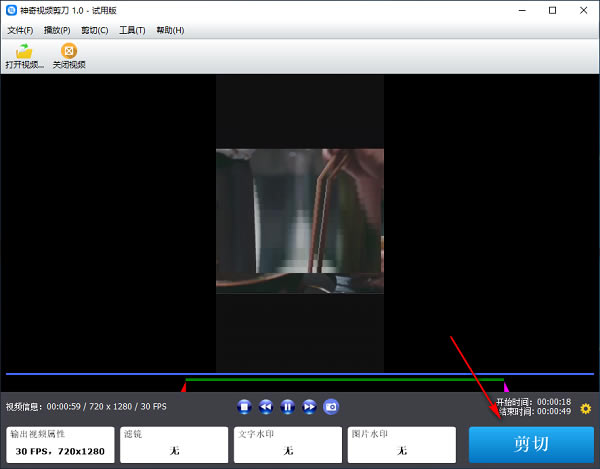
Task: Open the 剪切(C) menu
Action: pyautogui.click(x=95, y=30)
